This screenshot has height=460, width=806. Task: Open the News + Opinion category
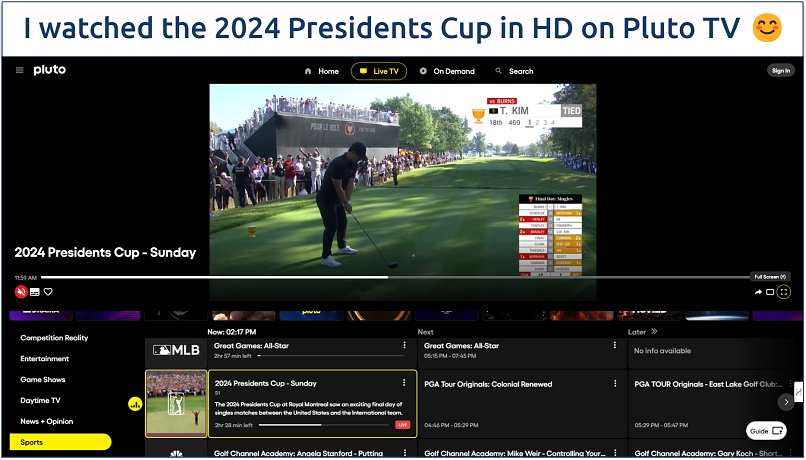pyautogui.click(x=47, y=421)
